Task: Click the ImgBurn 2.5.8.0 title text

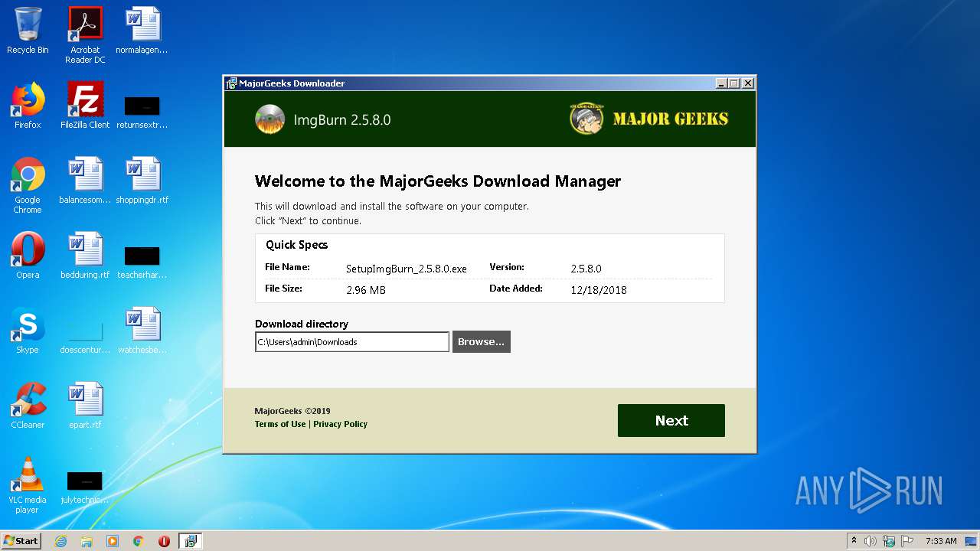Action: 342,120
